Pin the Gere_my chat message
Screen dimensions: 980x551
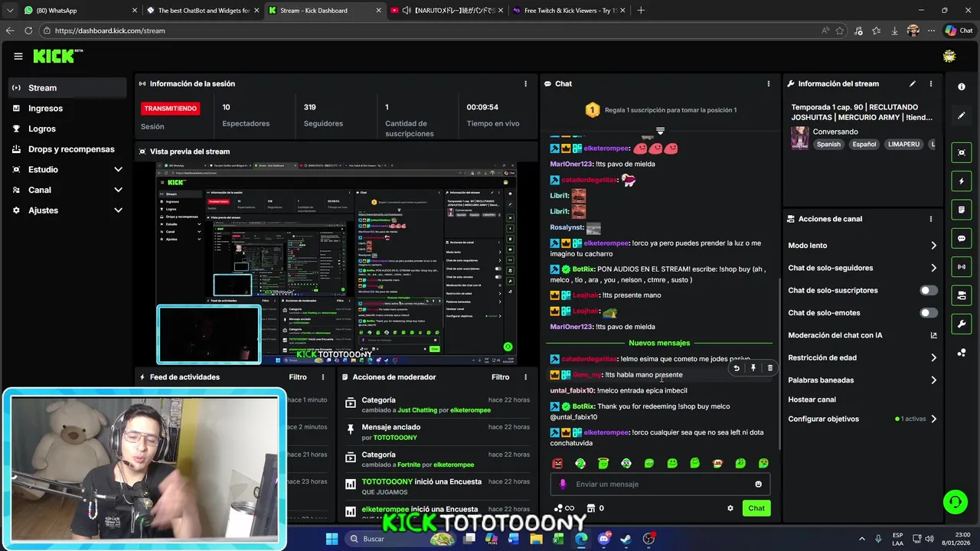[753, 368]
